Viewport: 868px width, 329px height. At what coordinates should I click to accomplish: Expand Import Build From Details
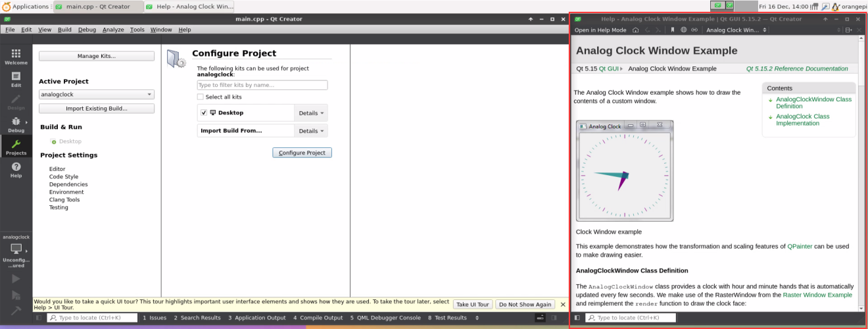tap(311, 131)
